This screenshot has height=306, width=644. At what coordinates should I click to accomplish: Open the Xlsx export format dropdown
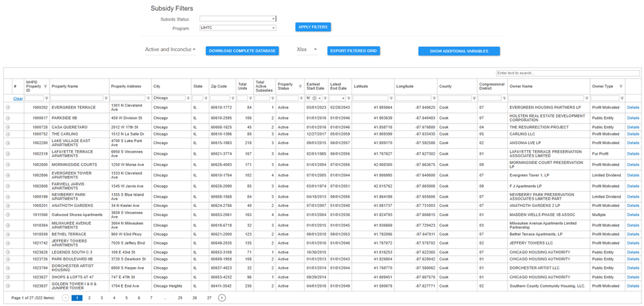tap(307, 50)
